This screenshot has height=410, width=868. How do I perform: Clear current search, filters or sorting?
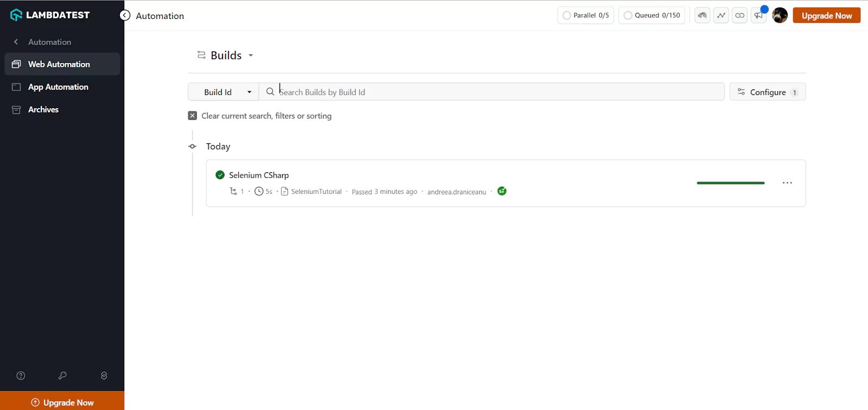(260, 116)
